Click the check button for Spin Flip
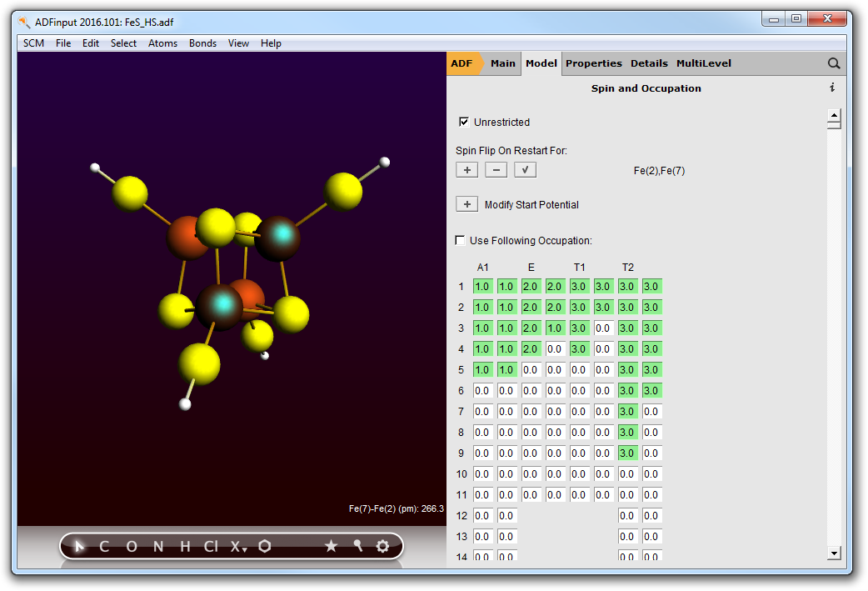 pos(525,170)
